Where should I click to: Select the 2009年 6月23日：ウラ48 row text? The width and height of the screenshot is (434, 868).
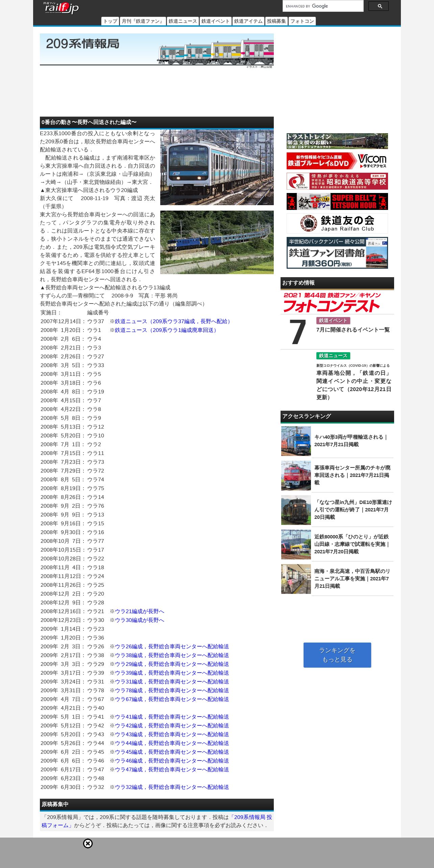72,778
